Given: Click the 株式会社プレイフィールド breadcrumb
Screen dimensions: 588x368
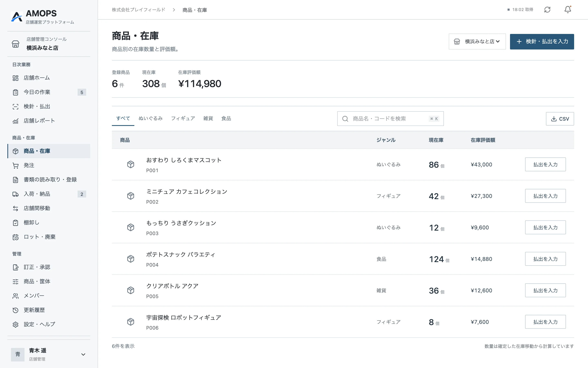Looking at the screenshot, I should (138, 10).
